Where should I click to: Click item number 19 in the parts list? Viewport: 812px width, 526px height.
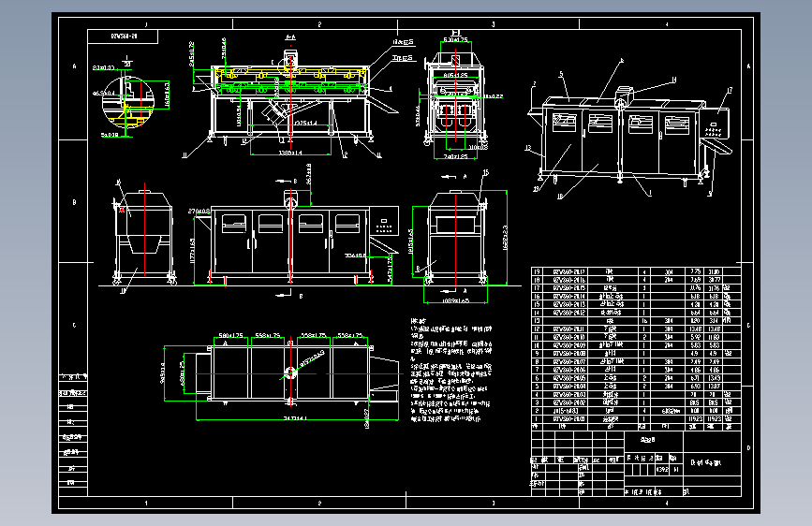pos(537,271)
